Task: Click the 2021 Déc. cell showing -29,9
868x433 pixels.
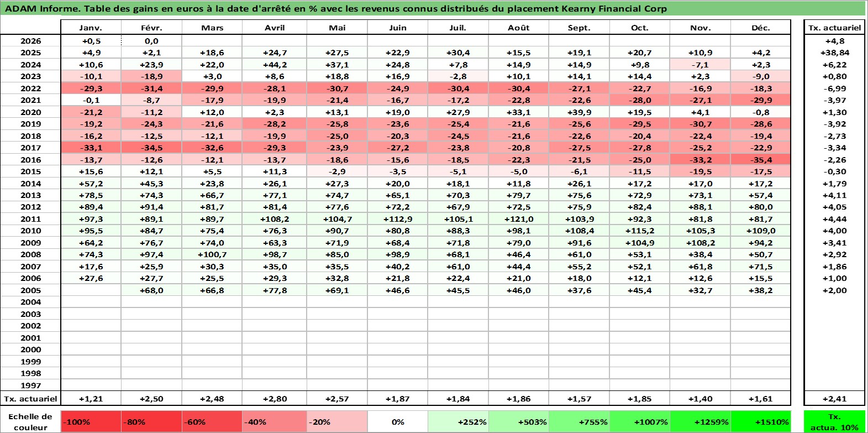Action: [761, 100]
